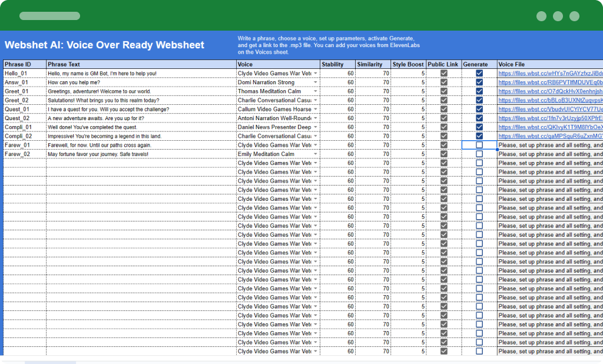Select the Public Link column header

pyautogui.click(x=444, y=64)
